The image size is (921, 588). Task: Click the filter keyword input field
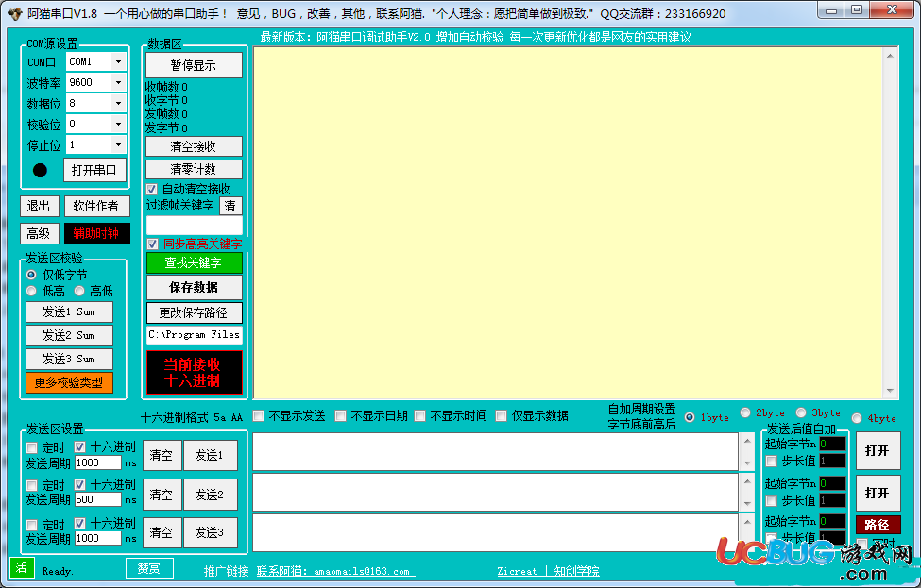coord(194,226)
